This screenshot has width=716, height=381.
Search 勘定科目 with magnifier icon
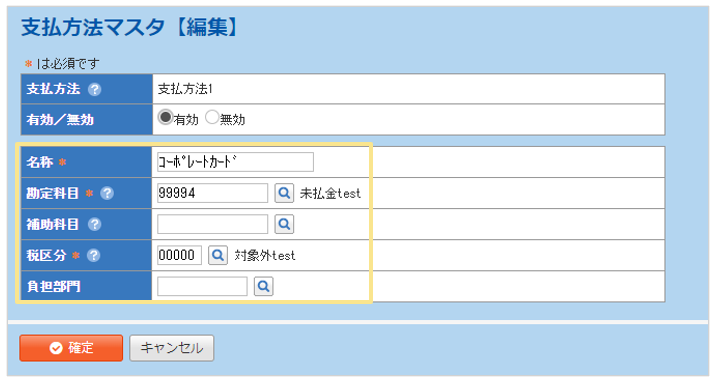tap(284, 193)
